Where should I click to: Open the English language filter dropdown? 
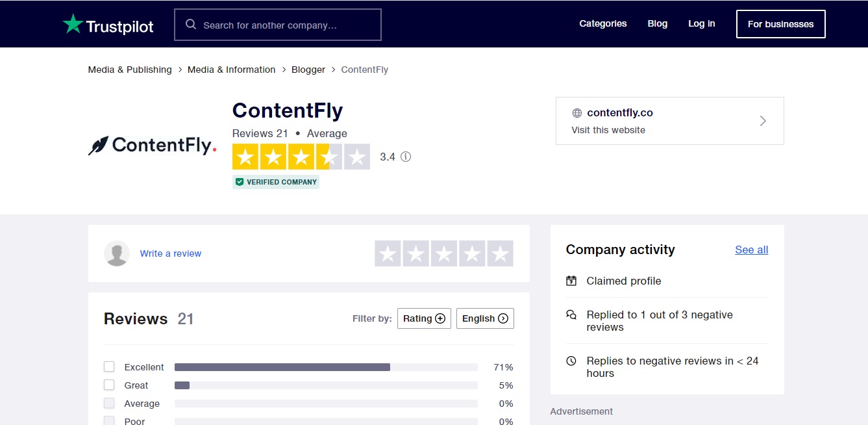point(485,318)
